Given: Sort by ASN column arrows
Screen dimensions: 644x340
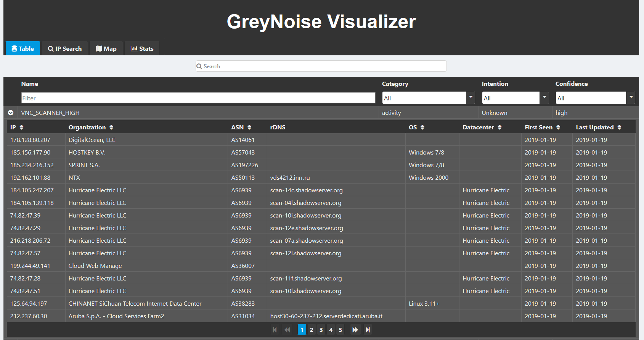Looking at the screenshot, I should tap(249, 127).
